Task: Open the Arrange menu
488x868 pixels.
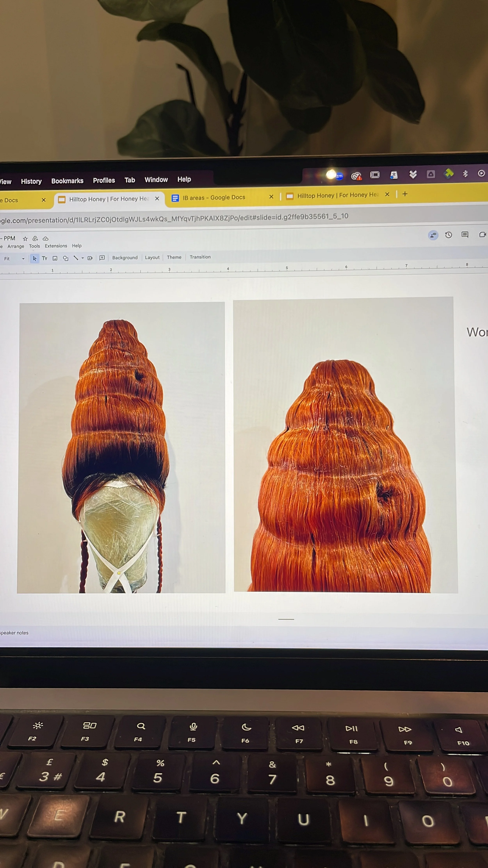Action: click(x=16, y=246)
